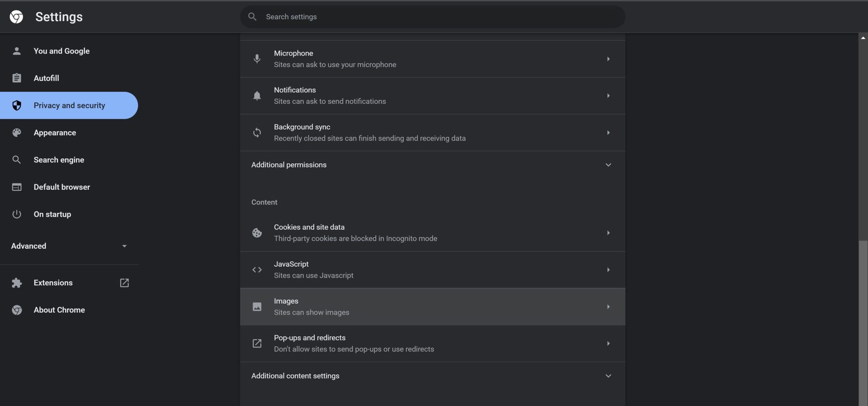Expand the Advanced sidebar section
868x406 pixels.
point(124,246)
